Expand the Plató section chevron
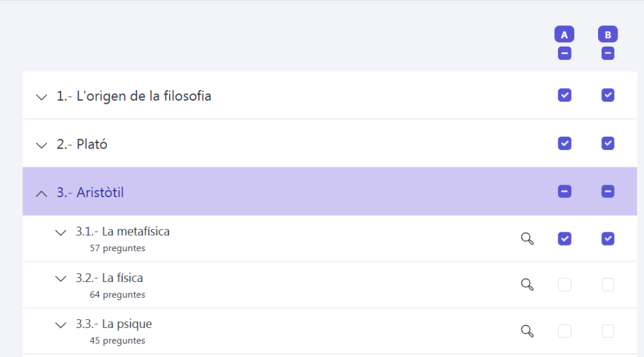The image size is (644, 357). point(42,145)
